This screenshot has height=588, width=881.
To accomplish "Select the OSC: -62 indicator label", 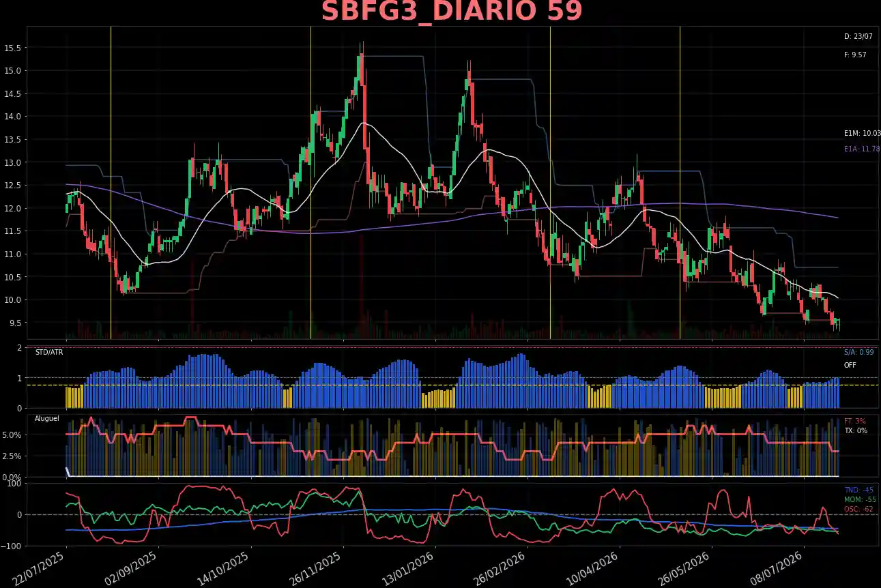I will pyautogui.click(x=860, y=510).
